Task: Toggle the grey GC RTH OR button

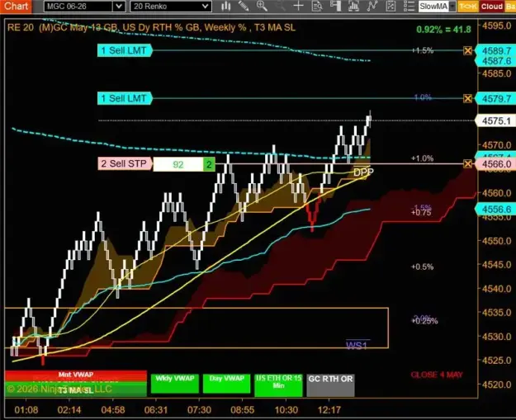Action: point(330,385)
